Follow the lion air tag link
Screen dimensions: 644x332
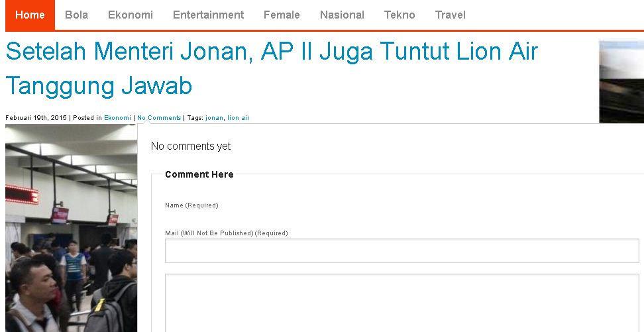tap(239, 118)
